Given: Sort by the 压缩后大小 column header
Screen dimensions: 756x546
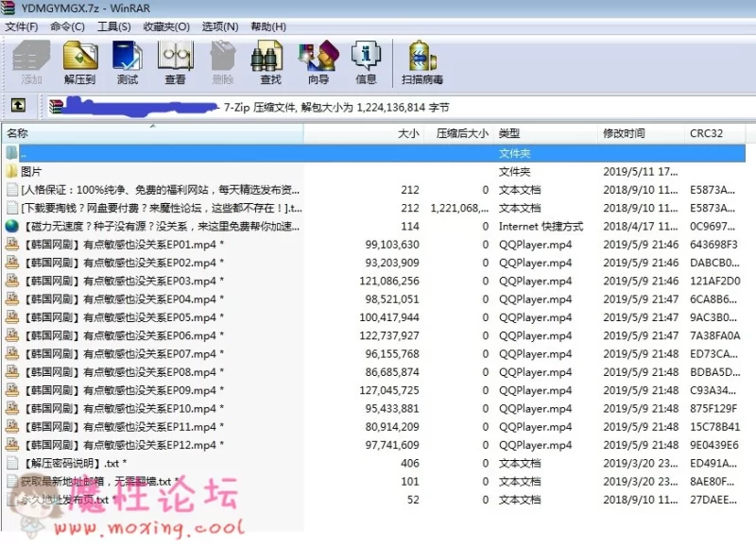Looking at the screenshot, I should 458,133.
